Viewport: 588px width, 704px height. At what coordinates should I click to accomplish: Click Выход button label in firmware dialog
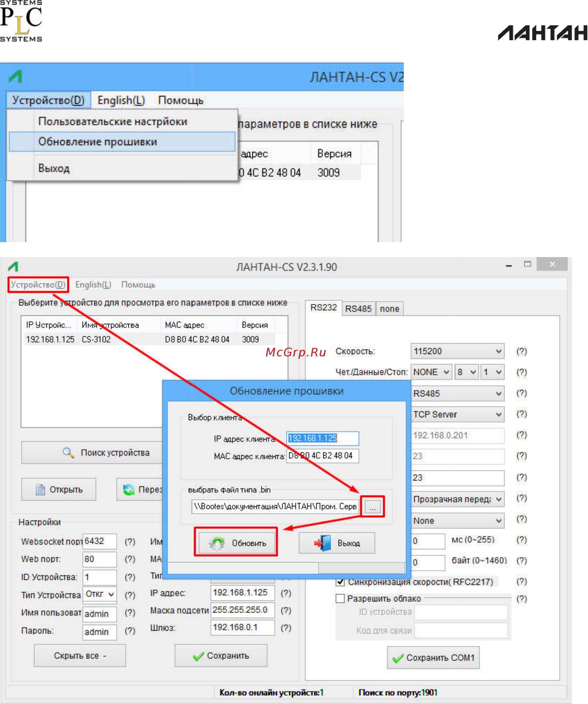tap(349, 543)
